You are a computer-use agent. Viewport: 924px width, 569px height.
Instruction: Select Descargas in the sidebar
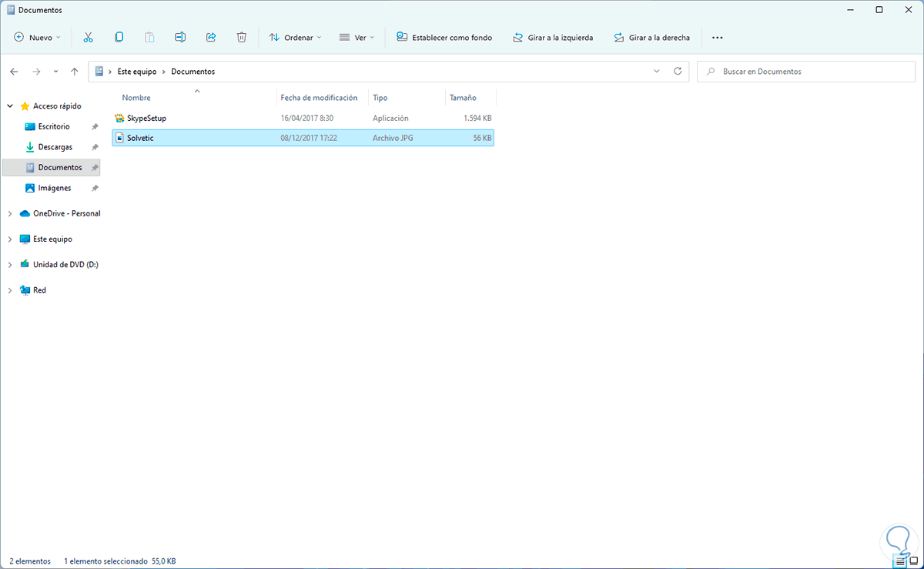pos(55,147)
